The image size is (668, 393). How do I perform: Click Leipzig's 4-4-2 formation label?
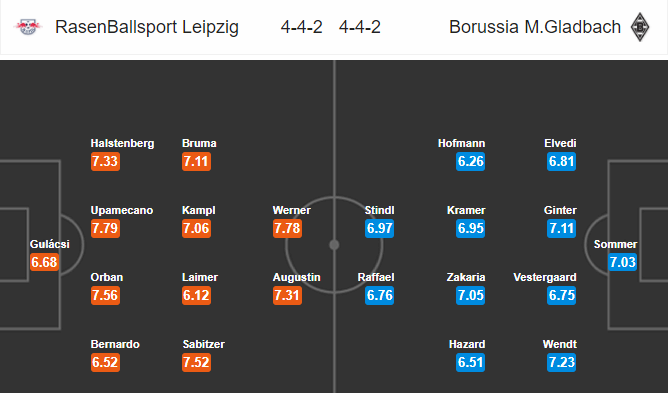(301, 27)
